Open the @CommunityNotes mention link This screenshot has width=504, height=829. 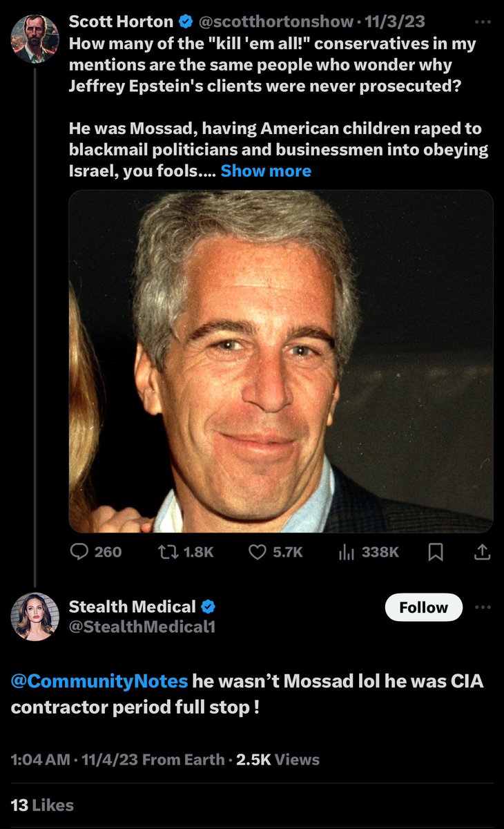99,681
